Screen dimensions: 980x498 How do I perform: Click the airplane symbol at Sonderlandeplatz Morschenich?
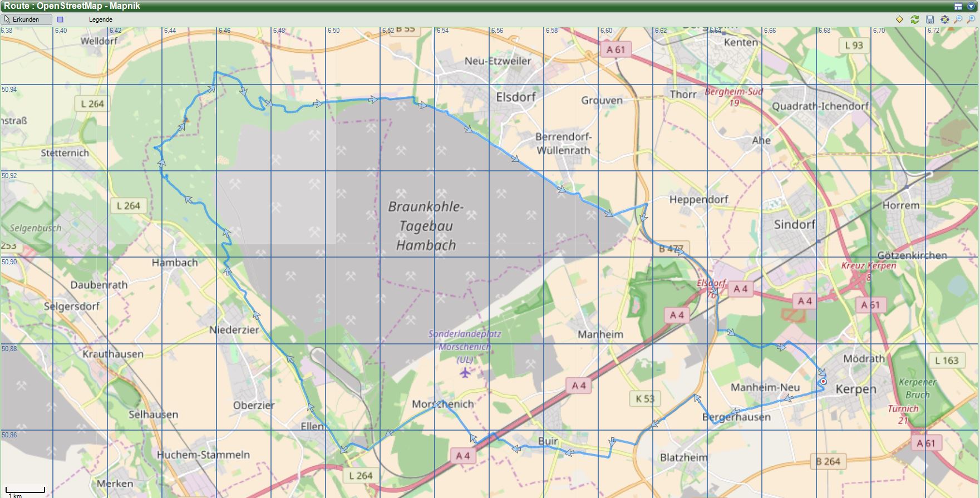(465, 372)
